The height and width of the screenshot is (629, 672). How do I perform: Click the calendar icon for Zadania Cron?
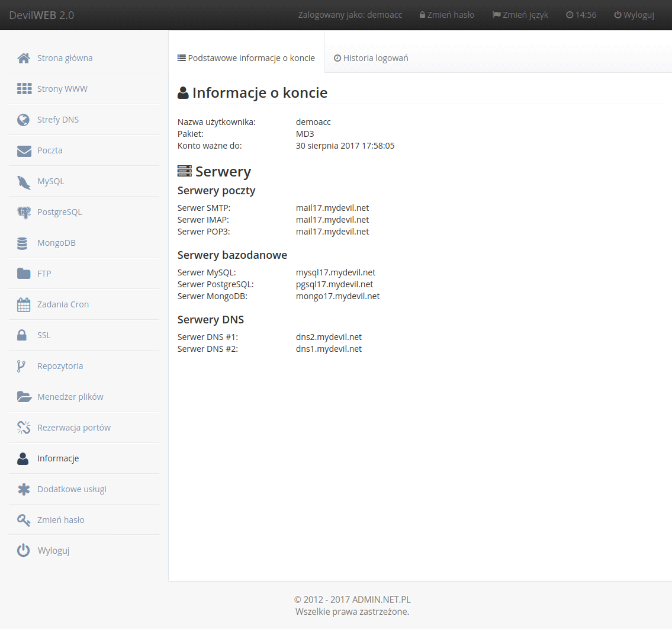[24, 304]
